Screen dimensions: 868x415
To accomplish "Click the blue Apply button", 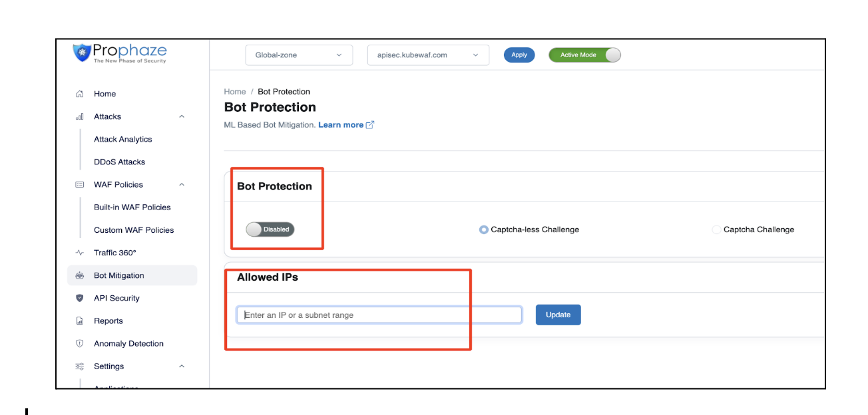I will tap(519, 55).
